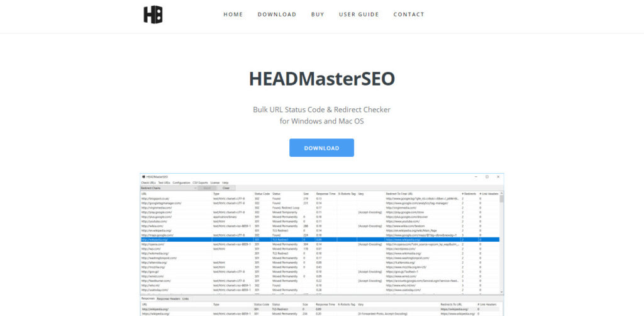Image resolution: width=644 pixels, height=316 pixels.
Task: Switch to Response Headers tab in screenshot
Action: click(x=169, y=299)
